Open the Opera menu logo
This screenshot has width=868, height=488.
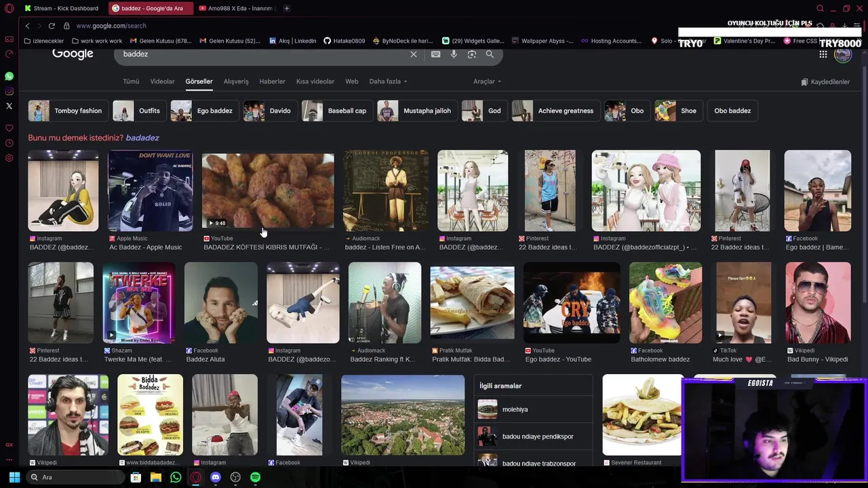(x=9, y=8)
